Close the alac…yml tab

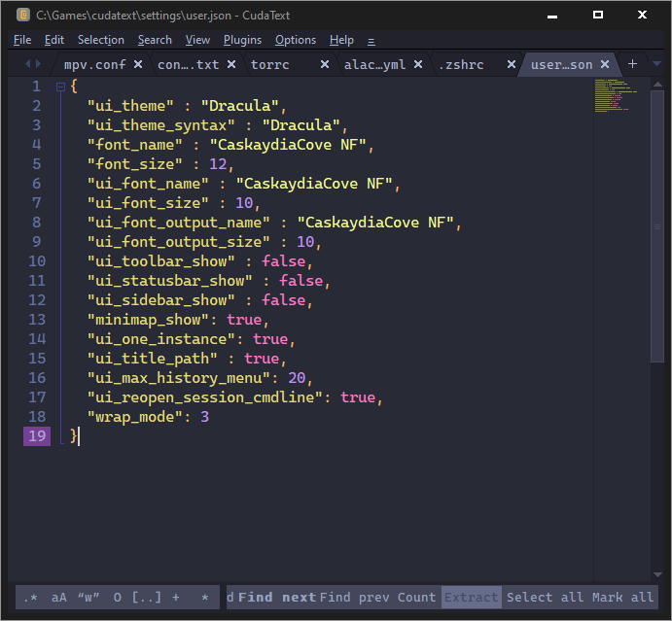tap(418, 64)
